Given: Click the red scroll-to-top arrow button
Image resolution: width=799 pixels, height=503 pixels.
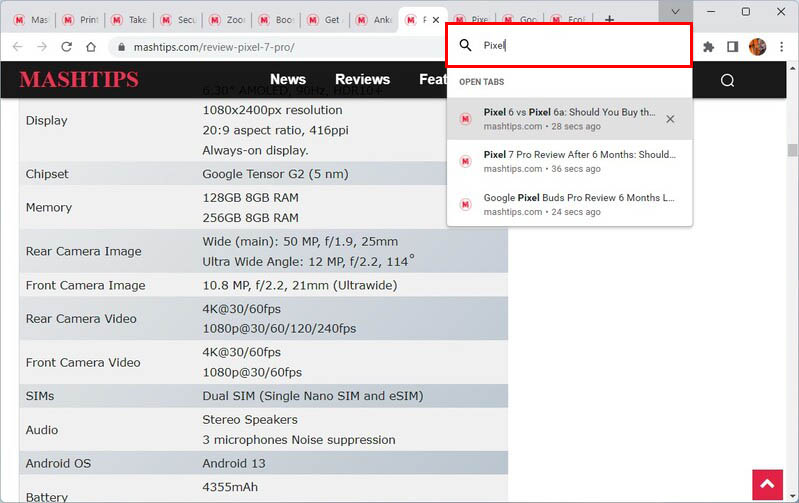Looking at the screenshot, I should [x=767, y=484].
